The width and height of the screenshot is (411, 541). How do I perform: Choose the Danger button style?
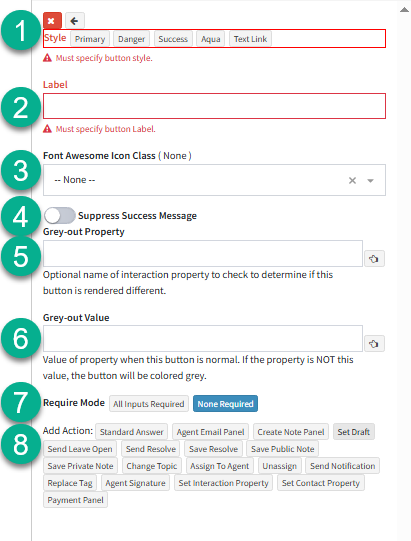click(x=131, y=39)
